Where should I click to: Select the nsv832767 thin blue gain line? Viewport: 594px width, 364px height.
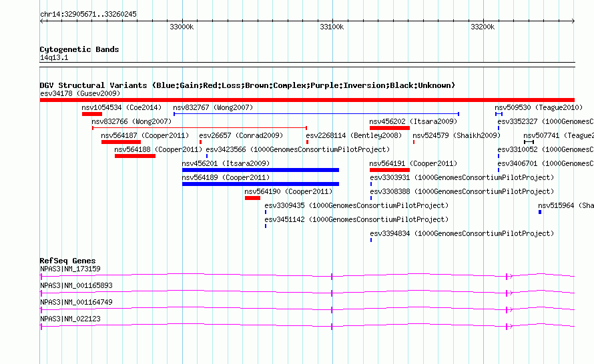coord(316,114)
